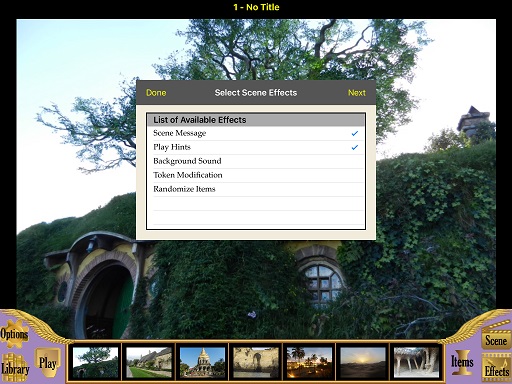Select the stone wall arch thumbnail
This screenshot has width=512, height=384.
point(256,362)
